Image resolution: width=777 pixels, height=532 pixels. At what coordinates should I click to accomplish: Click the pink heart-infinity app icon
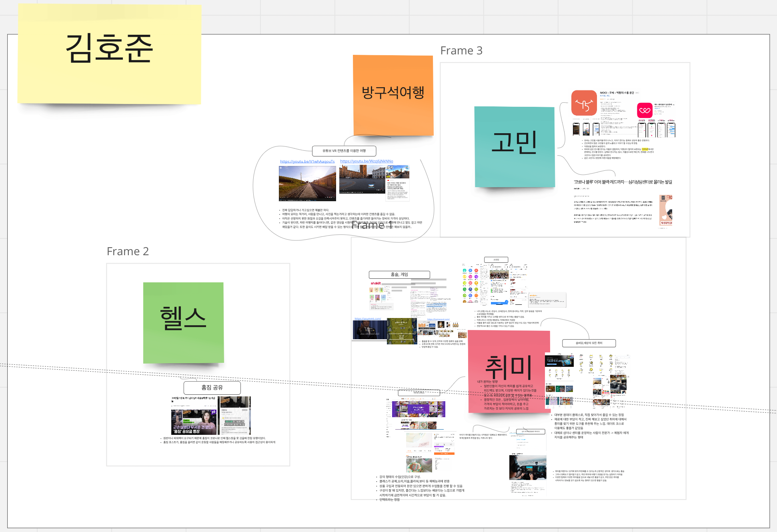(645, 110)
